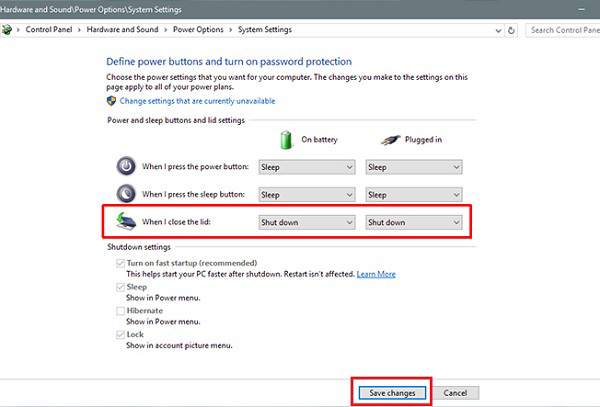Click 'When I press the power button' label

195,166
